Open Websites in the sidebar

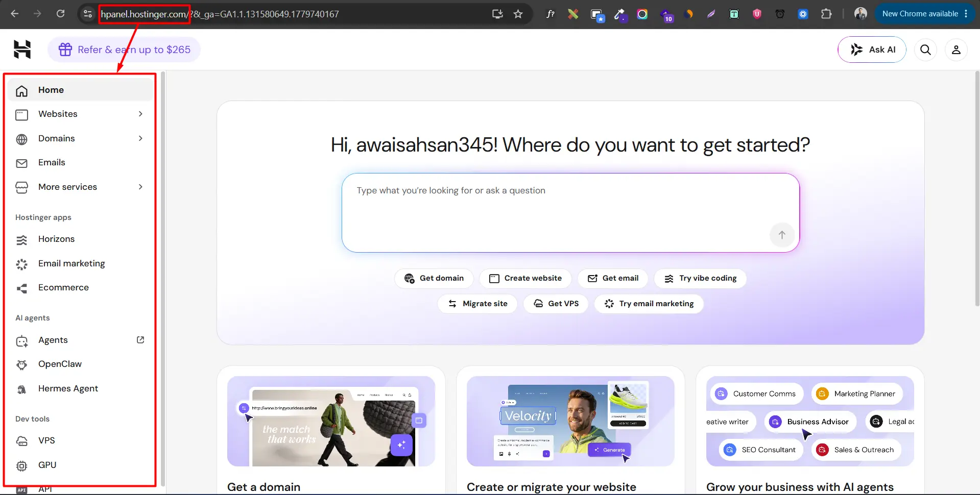80,114
